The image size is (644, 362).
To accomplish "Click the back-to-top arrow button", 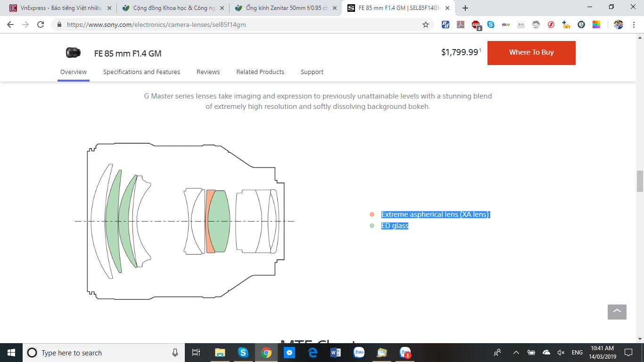I will [x=617, y=312].
